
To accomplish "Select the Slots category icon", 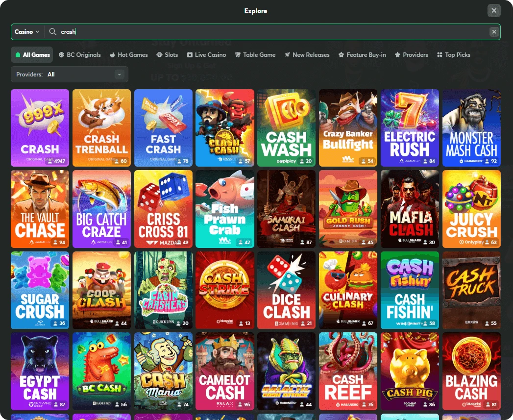I will pyautogui.click(x=159, y=54).
